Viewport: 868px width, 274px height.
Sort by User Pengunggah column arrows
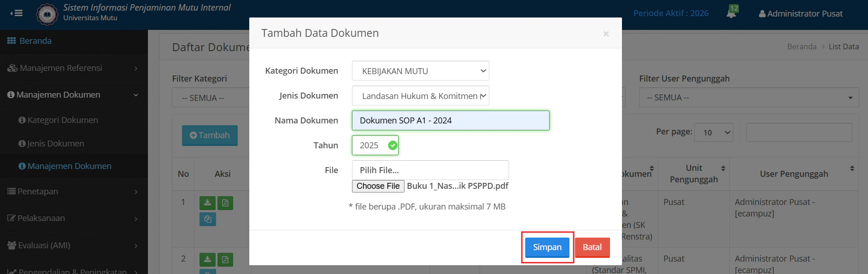pos(852,168)
